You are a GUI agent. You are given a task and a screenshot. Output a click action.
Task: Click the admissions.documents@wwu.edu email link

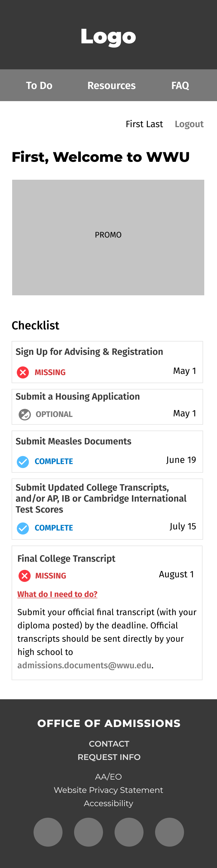click(x=84, y=665)
